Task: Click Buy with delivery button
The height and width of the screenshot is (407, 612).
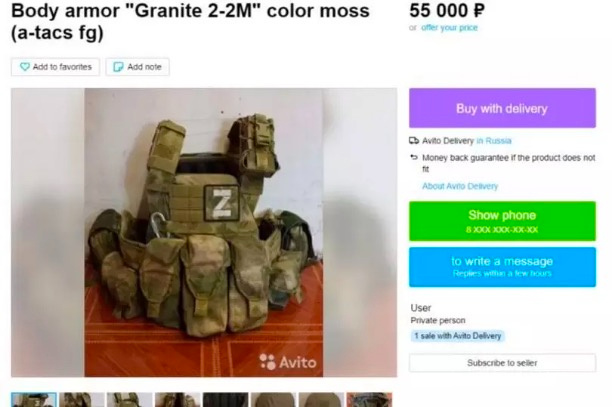Action: (502, 108)
